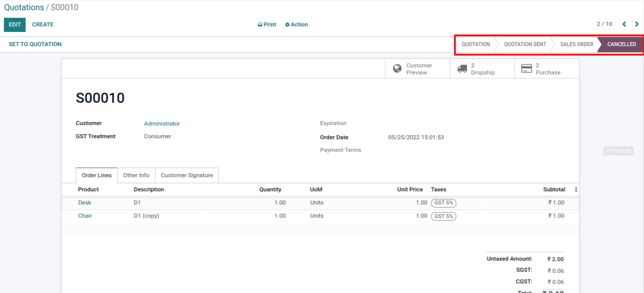Navigate back to Quotations breadcrumb
This screenshot has width=644, height=293.
click(x=24, y=8)
